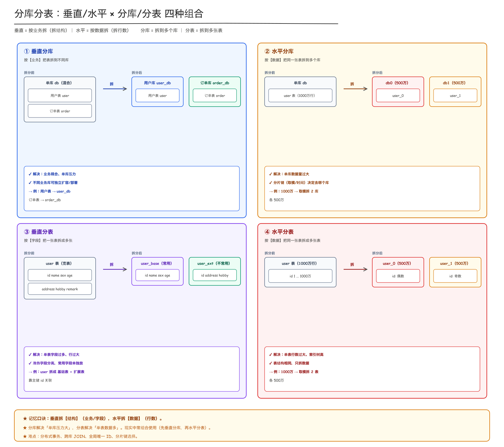Click the id 1 ... 1000万 cell

coord(300,276)
